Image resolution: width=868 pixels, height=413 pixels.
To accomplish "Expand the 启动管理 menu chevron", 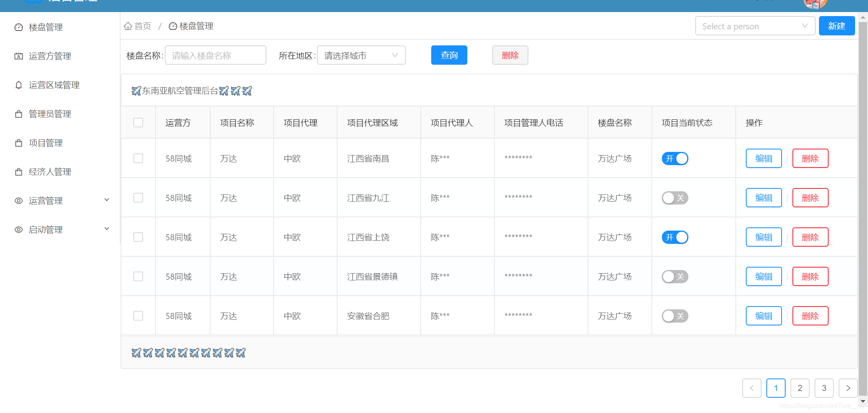I will 106,228.
